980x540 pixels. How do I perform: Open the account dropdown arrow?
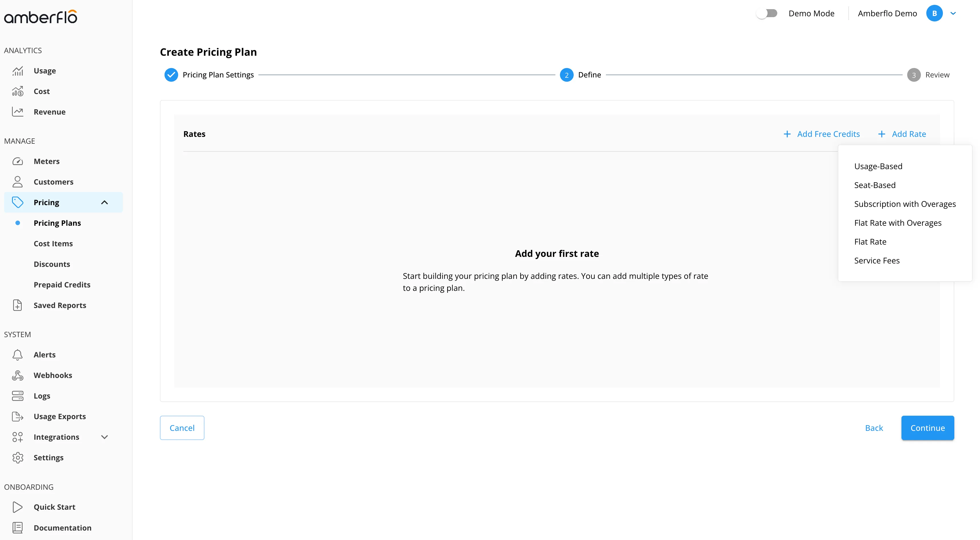point(953,13)
